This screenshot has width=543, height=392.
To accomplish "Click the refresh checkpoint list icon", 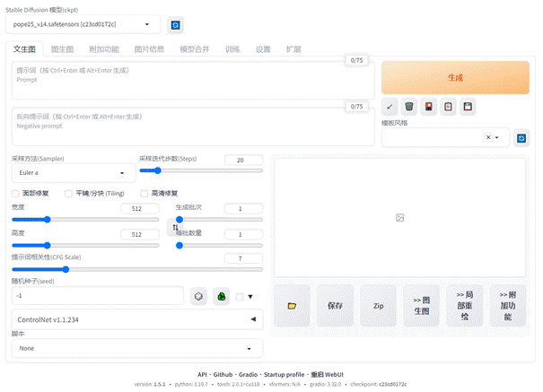I will coord(175,24).
